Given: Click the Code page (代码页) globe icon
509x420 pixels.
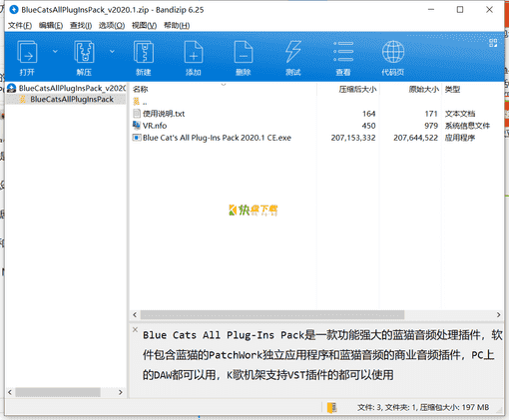Looking at the screenshot, I should point(393,52).
